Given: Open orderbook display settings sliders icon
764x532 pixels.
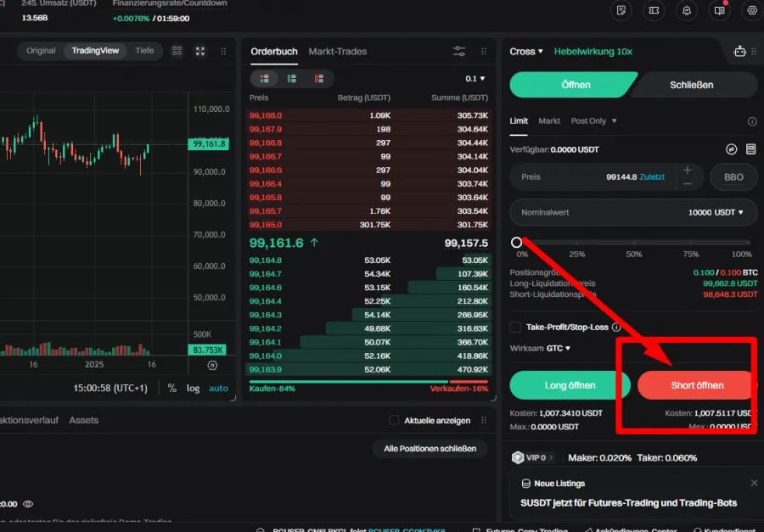Looking at the screenshot, I should click(x=459, y=51).
